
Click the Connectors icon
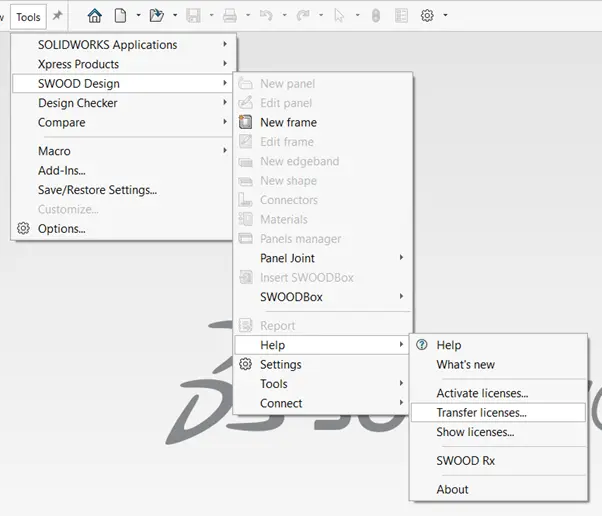tap(245, 200)
